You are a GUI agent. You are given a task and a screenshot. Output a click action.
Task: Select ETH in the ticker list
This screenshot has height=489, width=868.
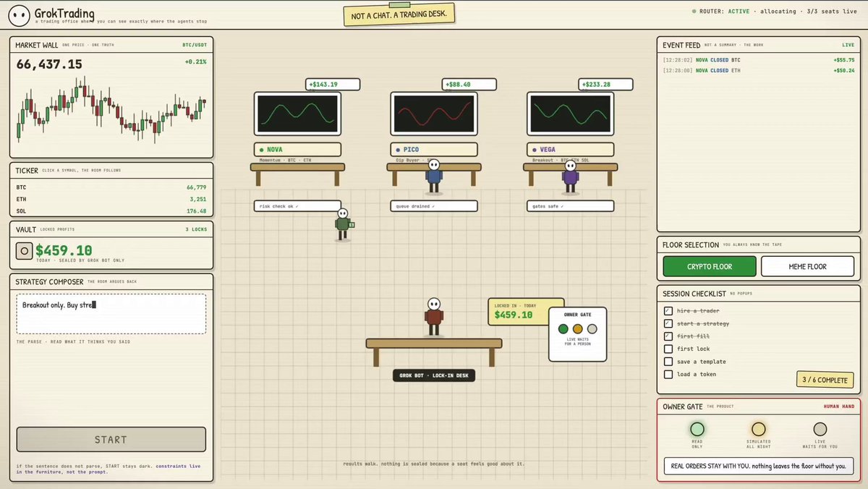click(x=111, y=199)
